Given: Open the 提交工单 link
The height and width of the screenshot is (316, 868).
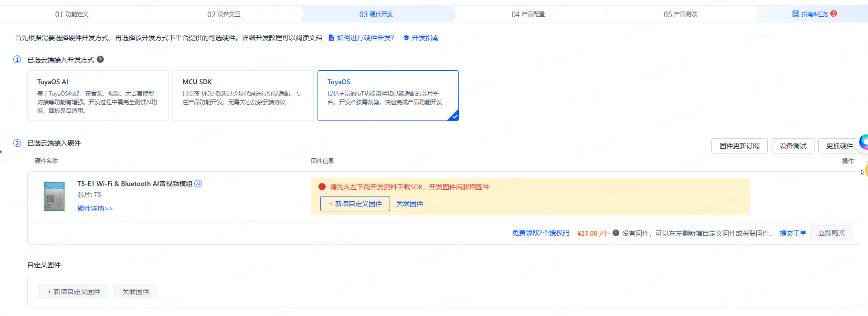Looking at the screenshot, I should [793, 233].
